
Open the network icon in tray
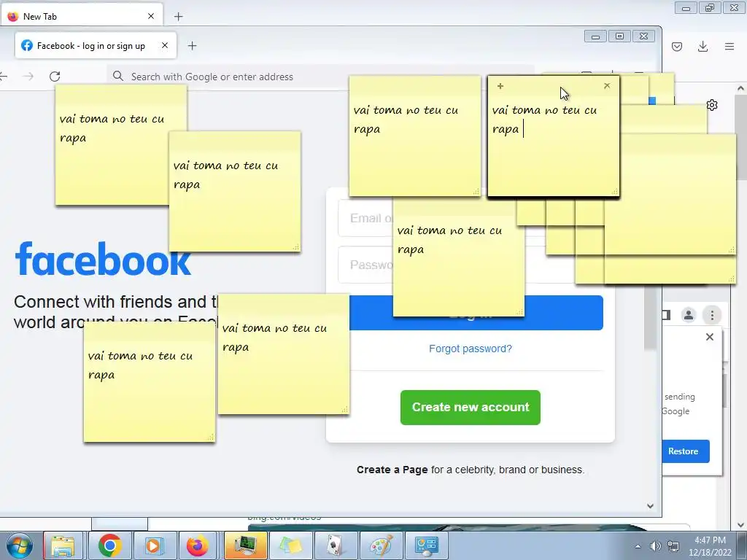pyautogui.click(x=673, y=546)
